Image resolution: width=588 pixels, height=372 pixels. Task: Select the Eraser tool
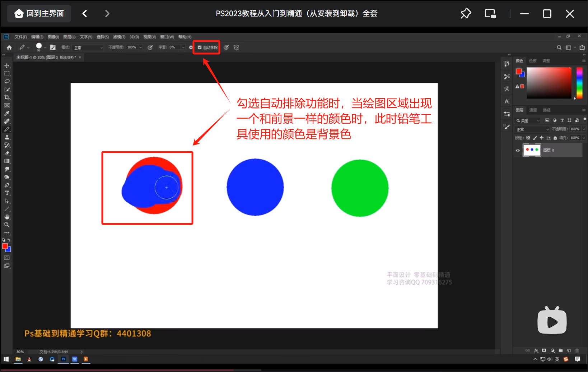coord(7,153)
